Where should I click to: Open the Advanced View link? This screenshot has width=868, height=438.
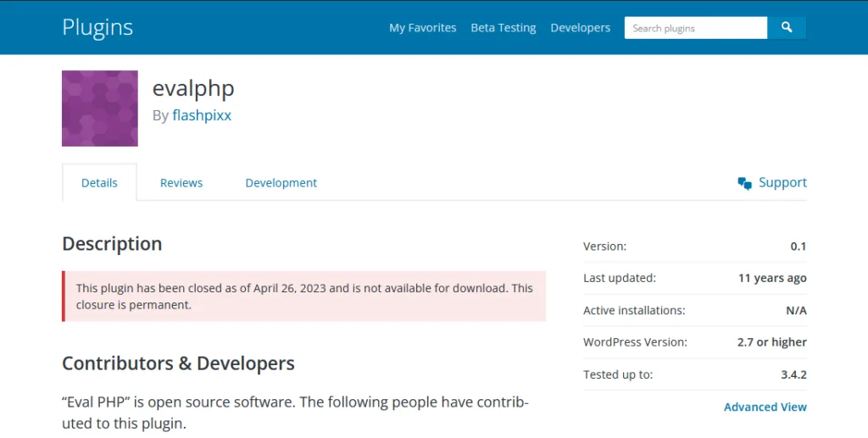(x=765, y=407)
